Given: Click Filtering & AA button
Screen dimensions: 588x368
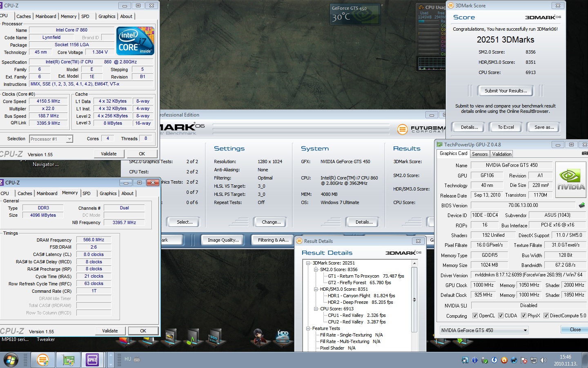Looking at the screenshot, I should click(x=273, y=240).
